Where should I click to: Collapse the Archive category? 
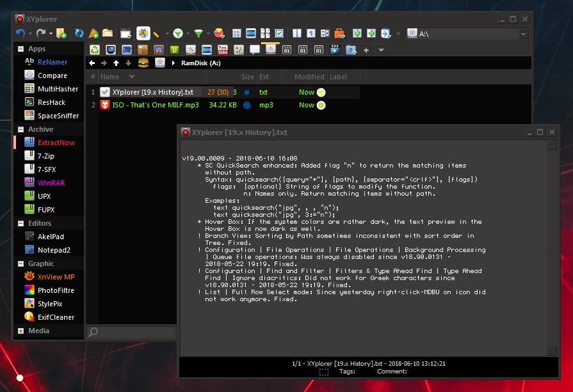[x=21, y=129]
